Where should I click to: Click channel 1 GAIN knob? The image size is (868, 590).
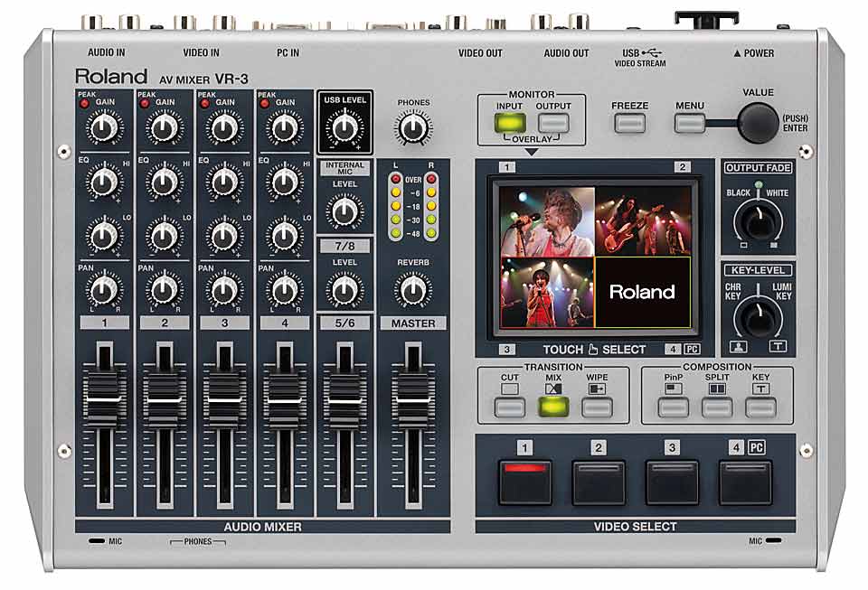(104, 128)
